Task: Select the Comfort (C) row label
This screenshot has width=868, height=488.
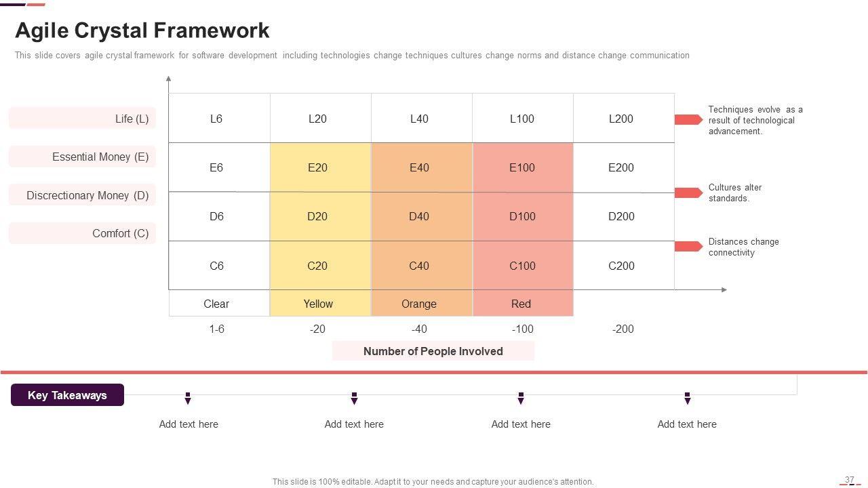Action: (83, 233)
